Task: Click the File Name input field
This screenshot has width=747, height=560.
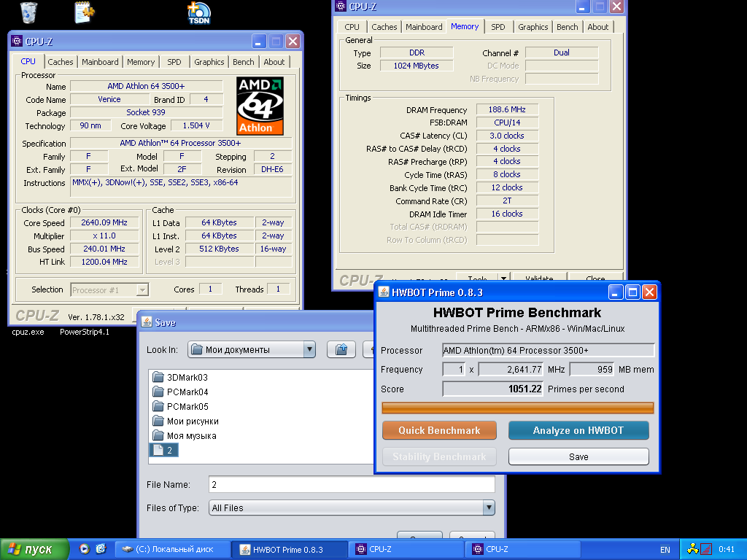Action: 352,484
